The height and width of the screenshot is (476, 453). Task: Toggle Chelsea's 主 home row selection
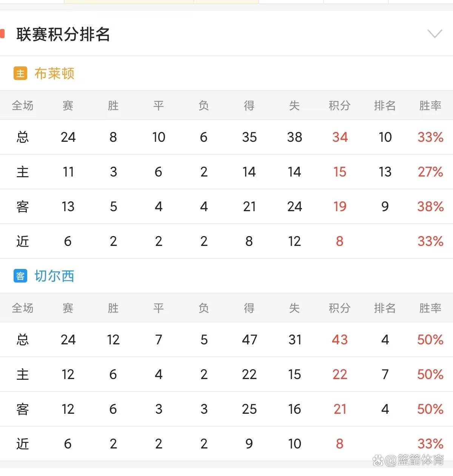23,374
